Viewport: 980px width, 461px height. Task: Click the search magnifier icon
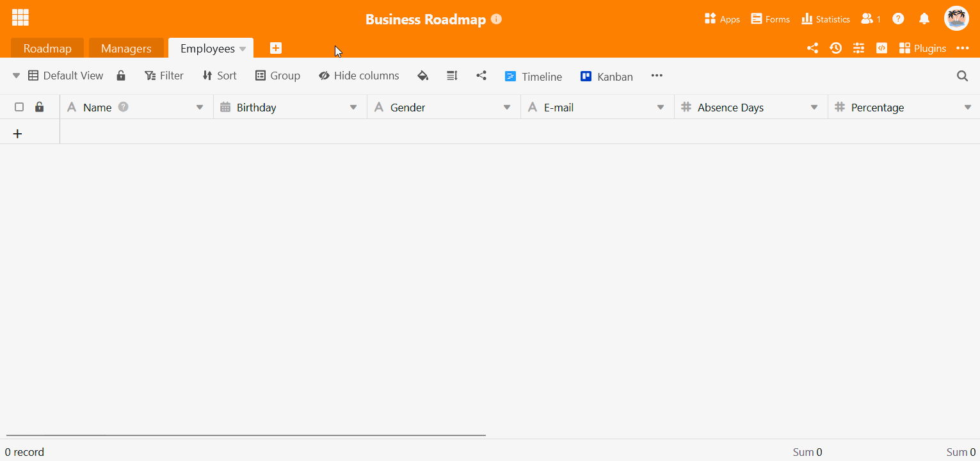coord(962,76)
